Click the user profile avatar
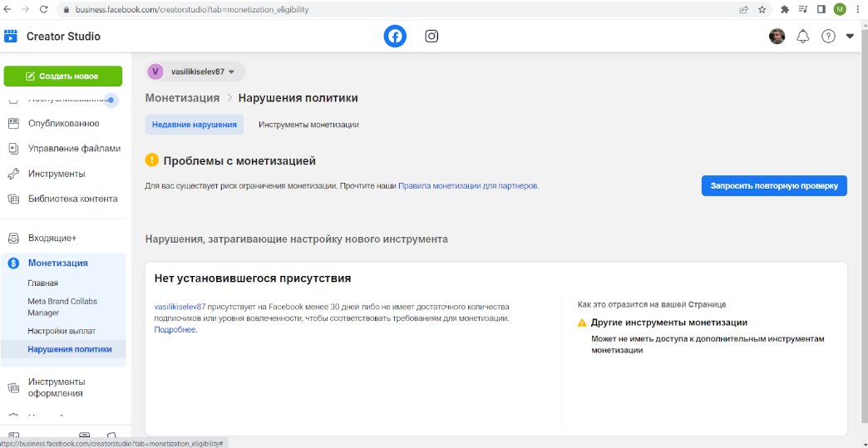 777,37
